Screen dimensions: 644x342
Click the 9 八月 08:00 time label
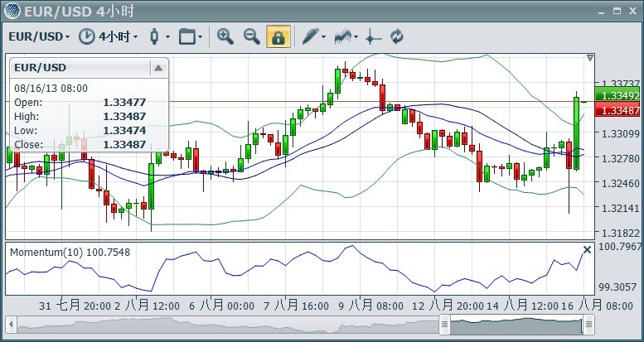(370, 306)
